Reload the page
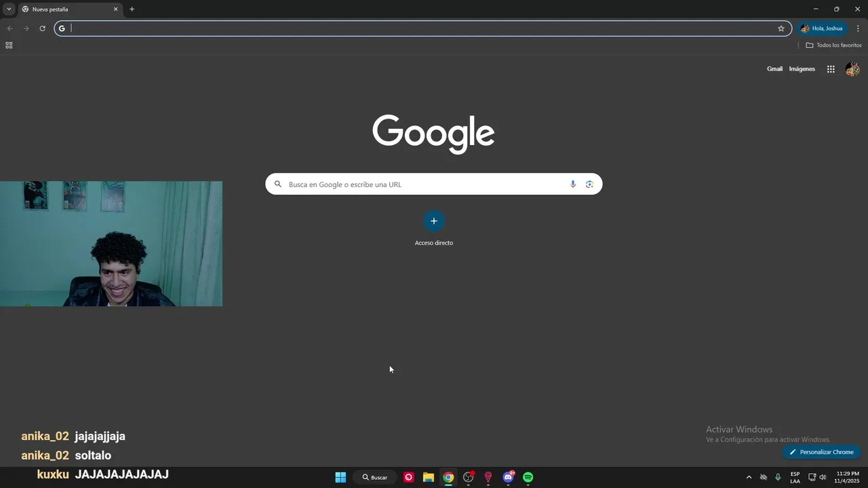Screen dimensions: 868x488 pos(42,28)
